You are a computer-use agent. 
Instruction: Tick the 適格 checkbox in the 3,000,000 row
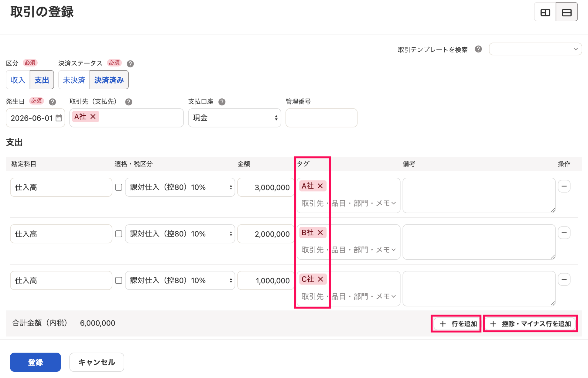click(x=119, y=187)
